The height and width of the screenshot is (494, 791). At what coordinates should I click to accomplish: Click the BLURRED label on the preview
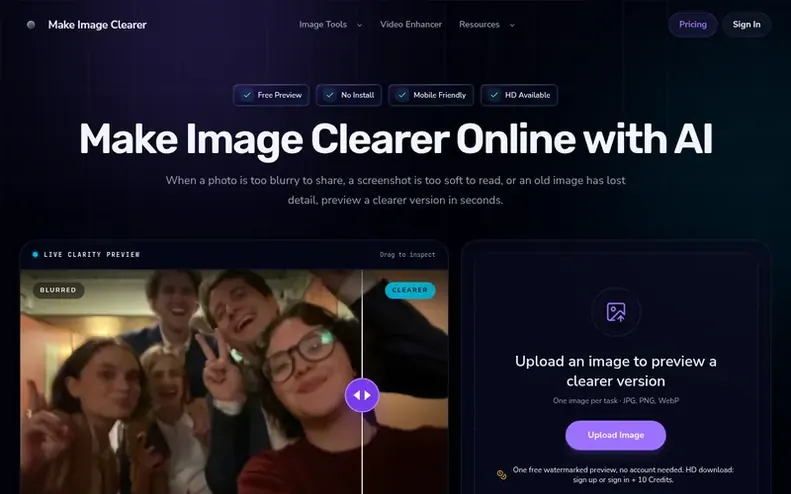tap(58, 290)
